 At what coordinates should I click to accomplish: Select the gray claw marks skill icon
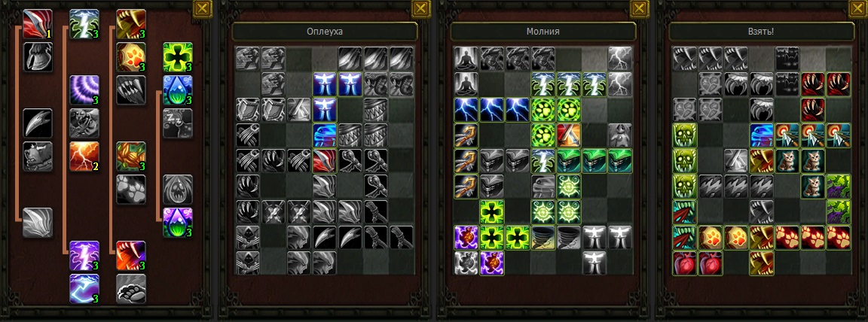pos(131,90)
